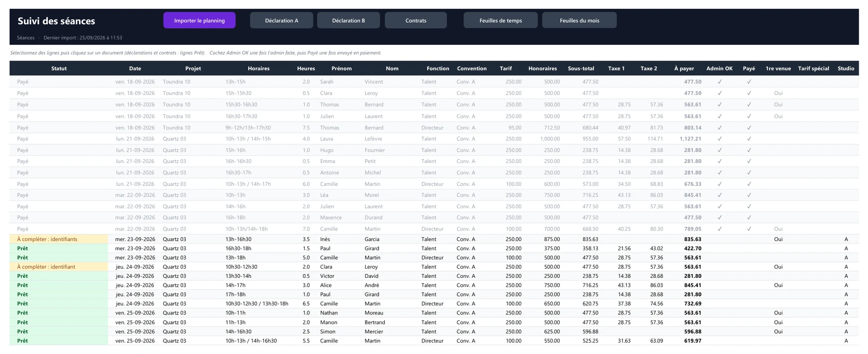
Task: Click the Projet column header
Action: tap(193, 68)
